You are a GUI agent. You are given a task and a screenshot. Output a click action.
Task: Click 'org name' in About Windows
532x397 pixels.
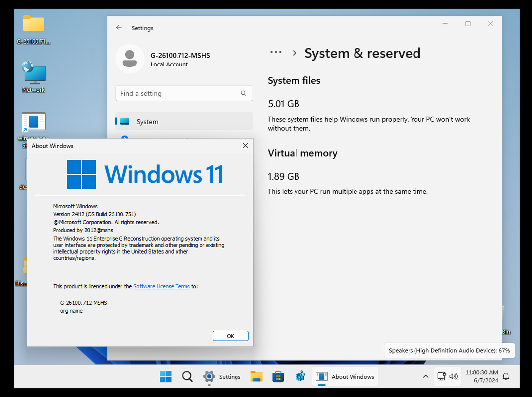[x=71, y=311]
